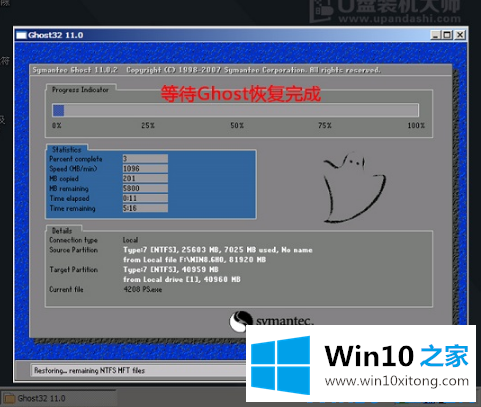Click the 75% progress scale label

point(325,126)
